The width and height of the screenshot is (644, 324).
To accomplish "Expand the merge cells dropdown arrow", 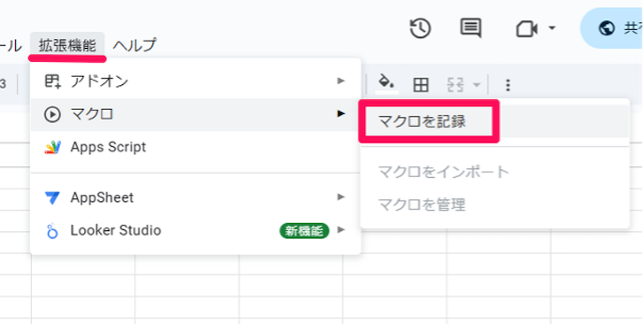I will tap(477, 85).
